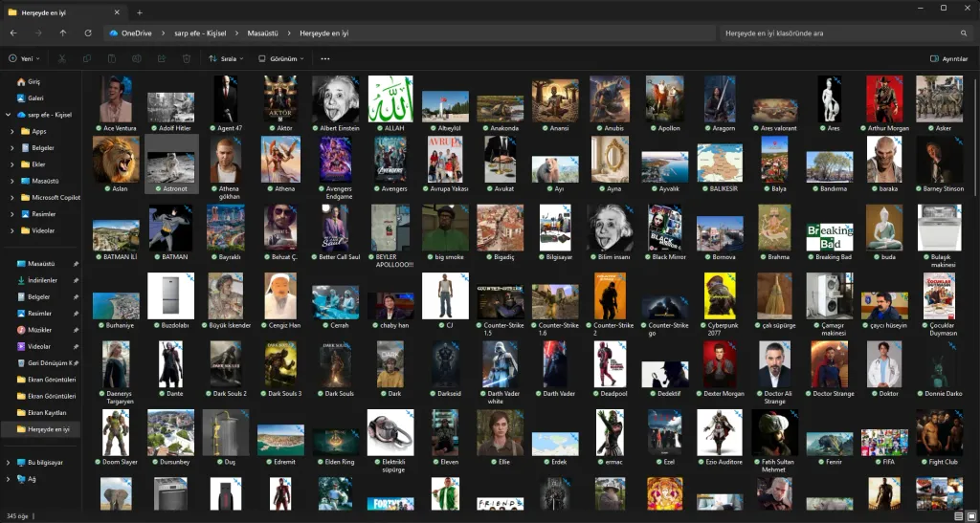This screenshot has height=523, width=980.
Task: Click the Copy icon in toolbar
Action: point(87,58)
